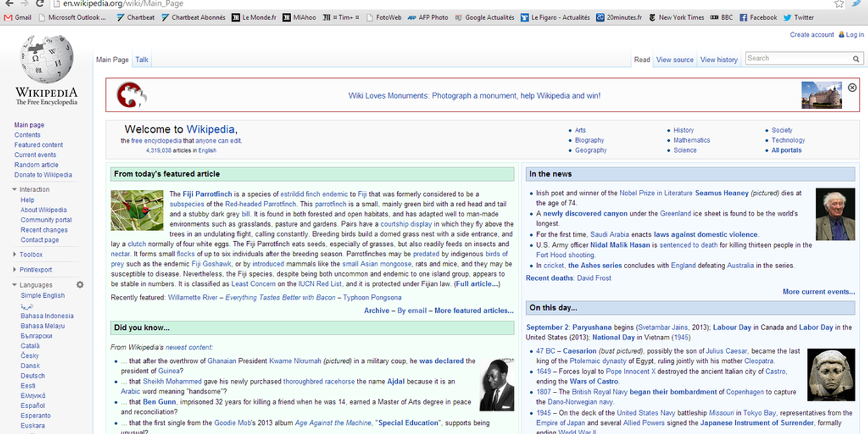Viewport: 868px width, 434px height.
Task: Open the Technology portal link
Action: click(x=788, y=140)
